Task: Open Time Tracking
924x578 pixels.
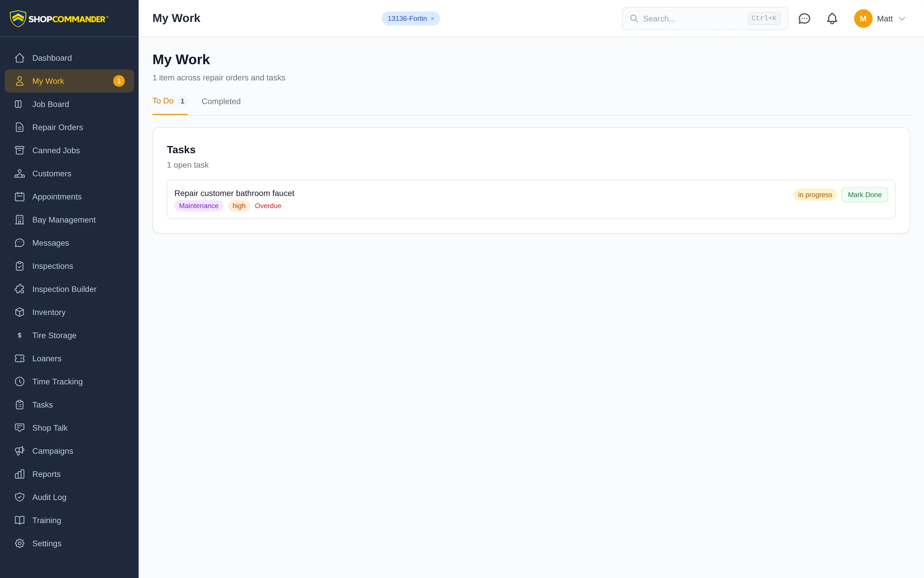Action: click(x=69, y=382)
